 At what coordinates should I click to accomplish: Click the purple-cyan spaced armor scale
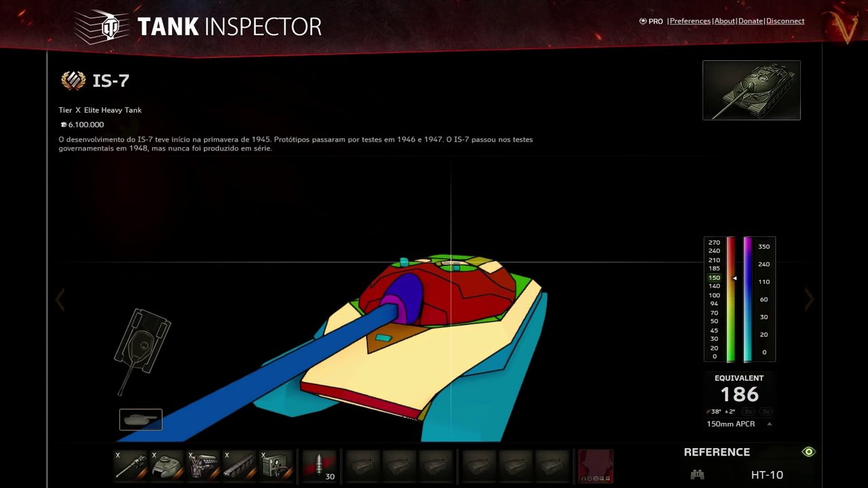click(x=747, y=299)
